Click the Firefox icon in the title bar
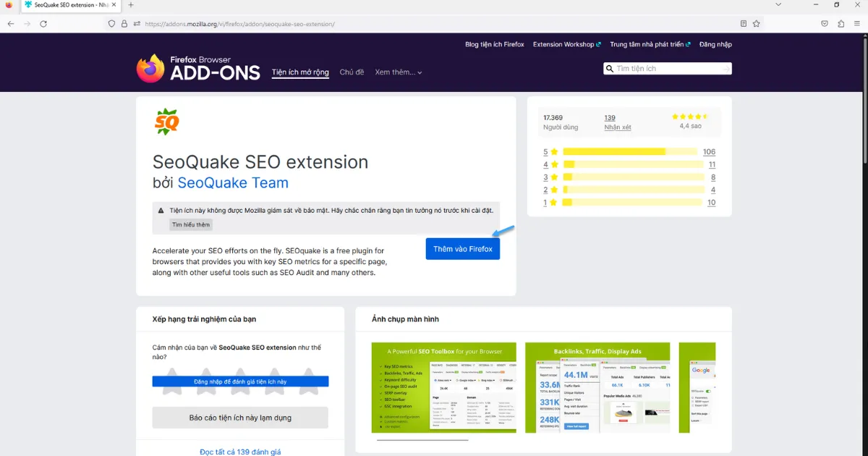The width and height of the screenshot is (868, 456). 9,5
